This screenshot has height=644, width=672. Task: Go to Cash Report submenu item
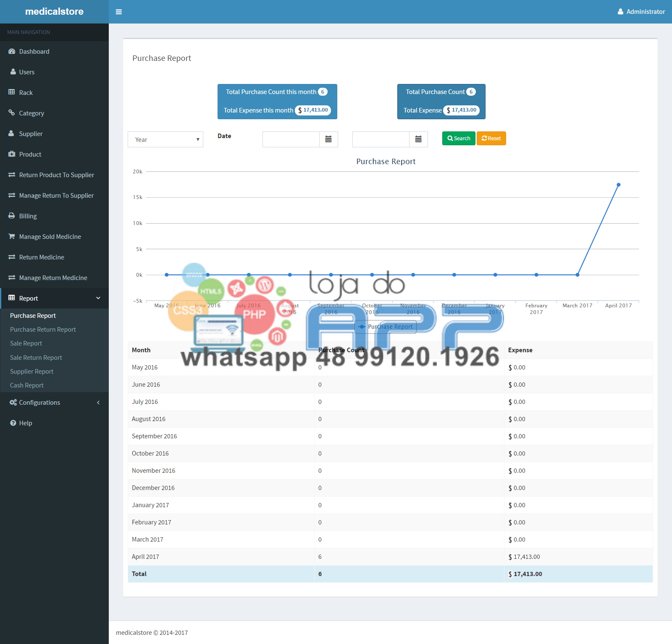pos(27,385)
